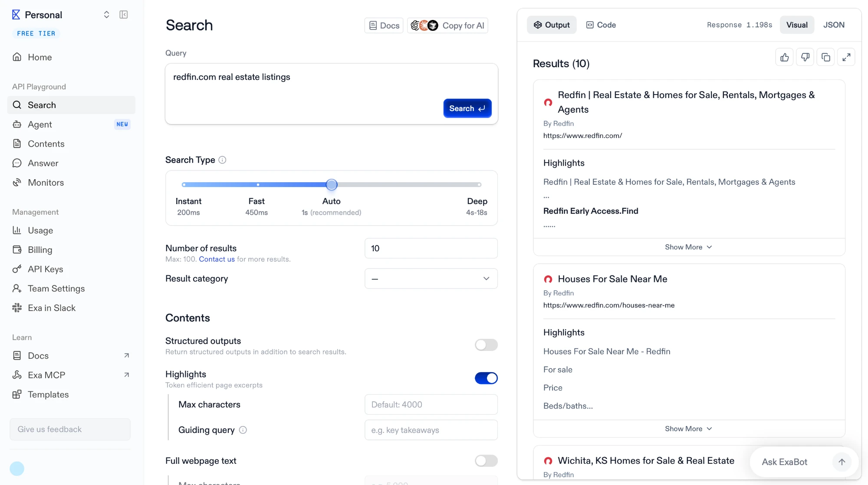
Task: Collapse the sidebar panel icon
Action: [124, 15]
